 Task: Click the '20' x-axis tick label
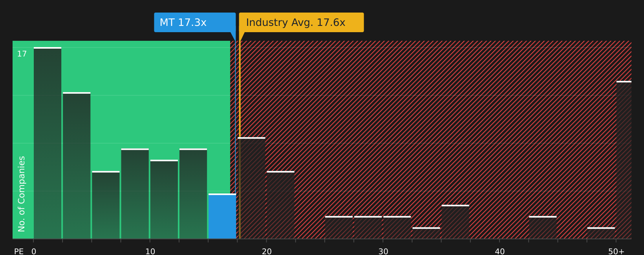coord(267,251)
